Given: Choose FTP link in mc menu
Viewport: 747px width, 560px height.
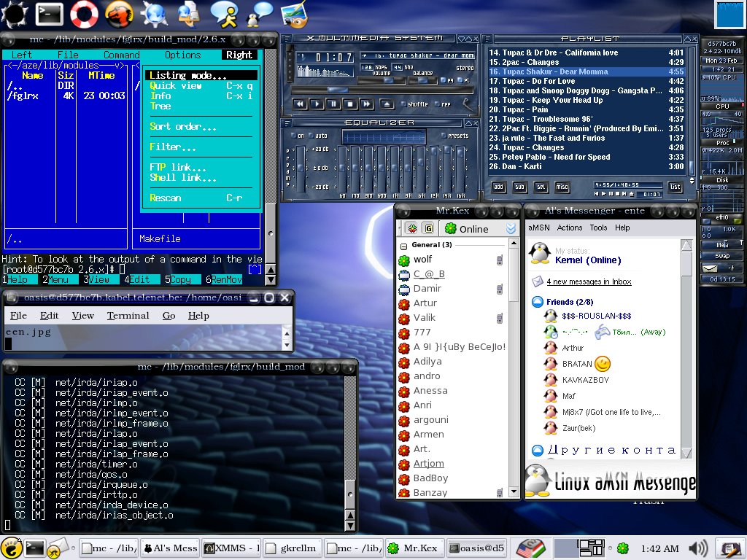Looking at the screenshot, I should pyautogui.click(x=201, y=167).
